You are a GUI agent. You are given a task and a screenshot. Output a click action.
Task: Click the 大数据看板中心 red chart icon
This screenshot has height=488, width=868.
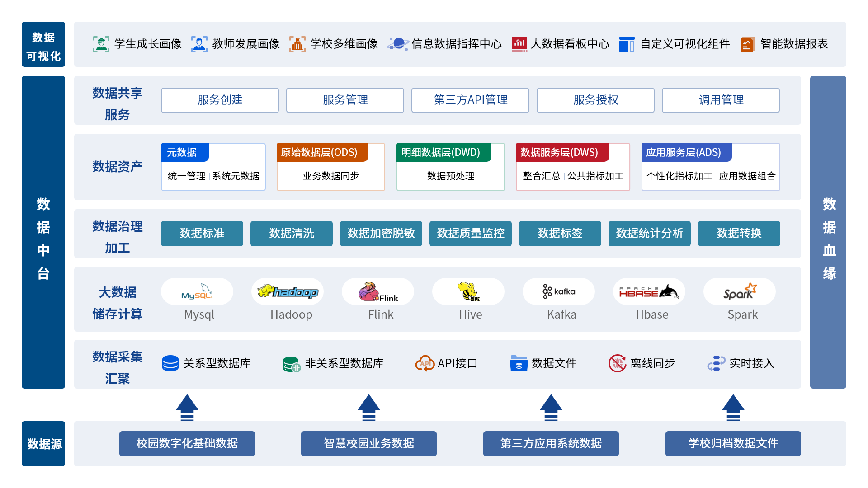[519, 44]
